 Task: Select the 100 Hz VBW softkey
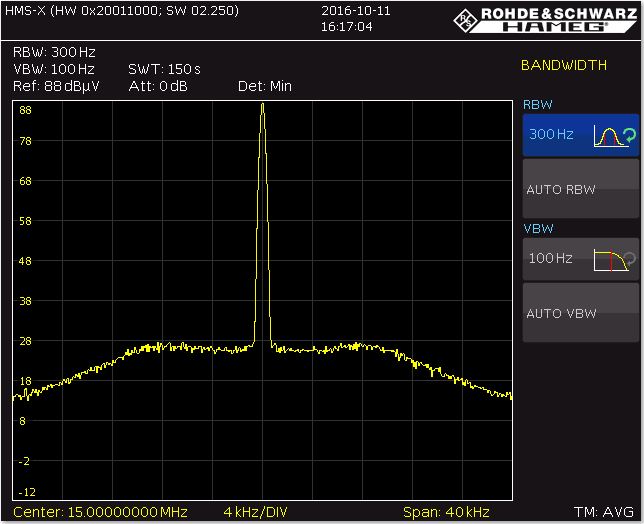[551, 259]
